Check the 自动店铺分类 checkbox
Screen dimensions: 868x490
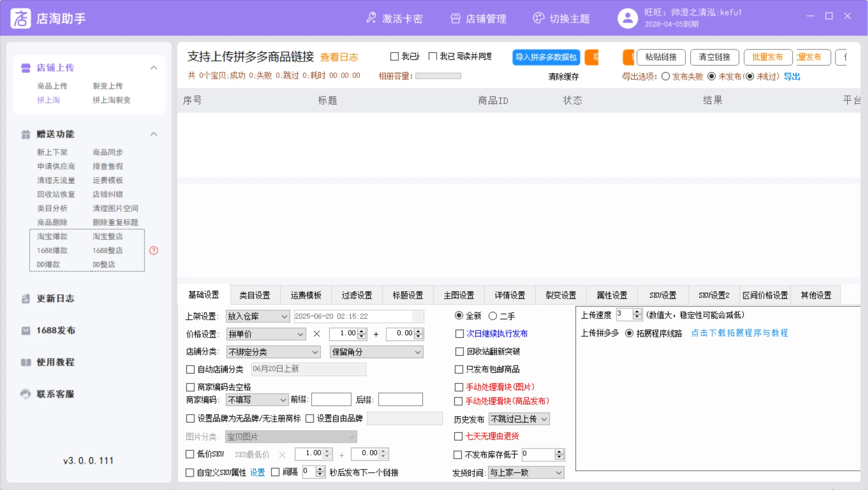coord(191,370)
